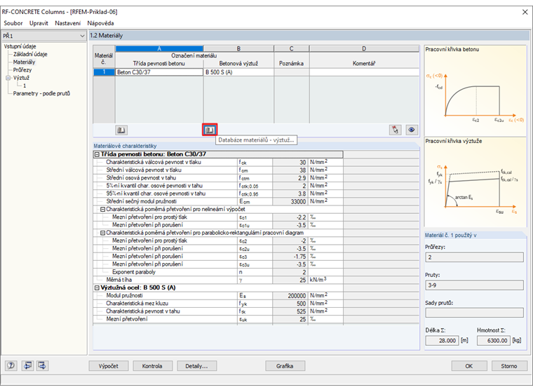
Task: Select material row number 1 header
Action: click(104, 72)
